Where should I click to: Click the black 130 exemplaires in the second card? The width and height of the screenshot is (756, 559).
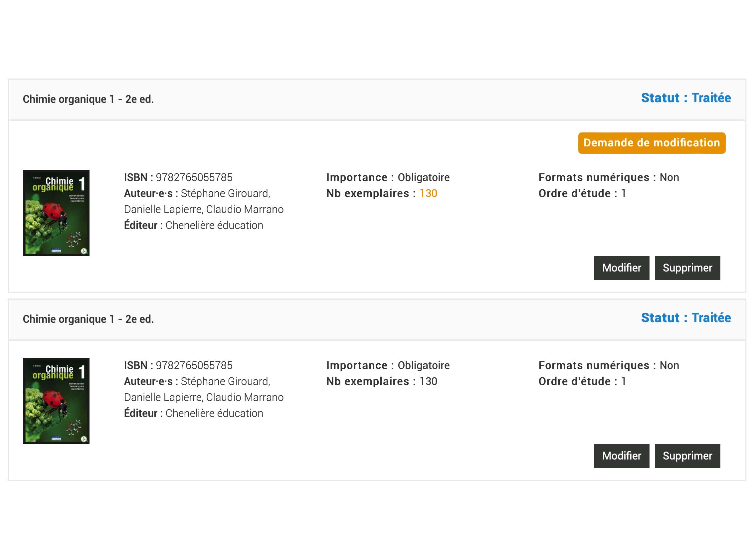(428, 381)
